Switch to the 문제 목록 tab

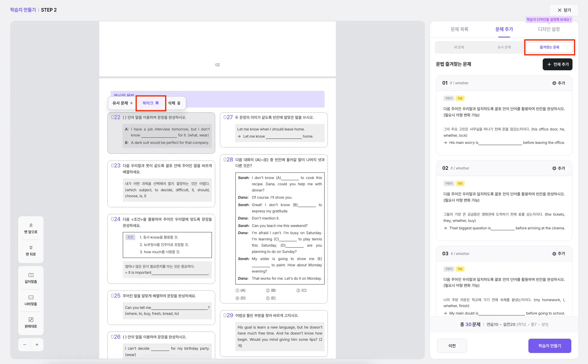click(459, 29)
